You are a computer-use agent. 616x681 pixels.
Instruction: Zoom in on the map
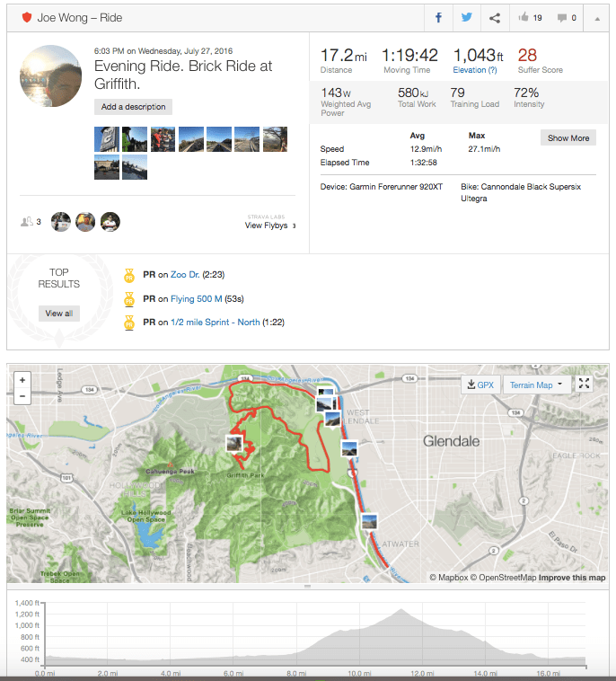(22, 380)
